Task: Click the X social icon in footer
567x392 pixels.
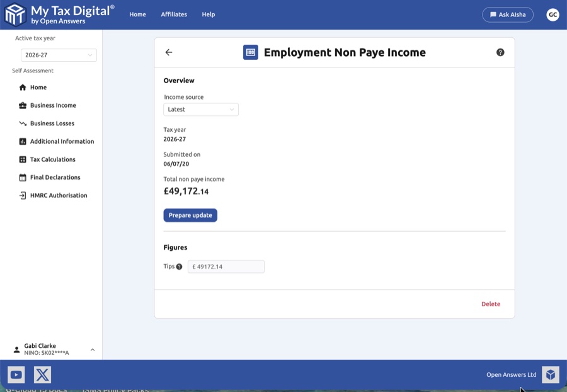Action: pyautogui.click(x=41, y=374)
